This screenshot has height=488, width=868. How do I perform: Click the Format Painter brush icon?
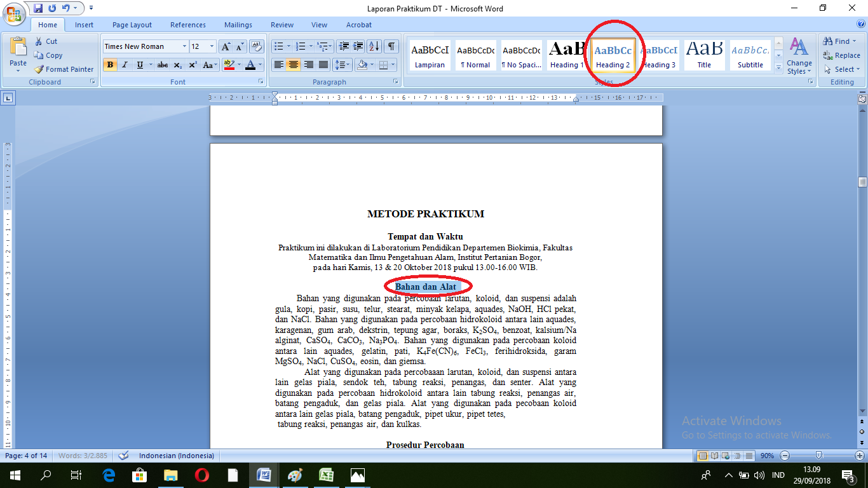point(39,69)
